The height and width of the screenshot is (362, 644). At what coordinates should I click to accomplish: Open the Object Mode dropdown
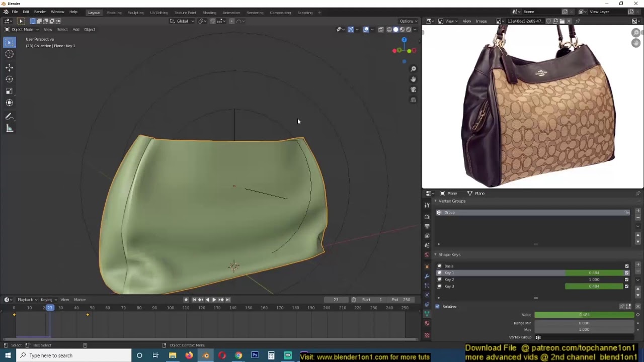22,30
